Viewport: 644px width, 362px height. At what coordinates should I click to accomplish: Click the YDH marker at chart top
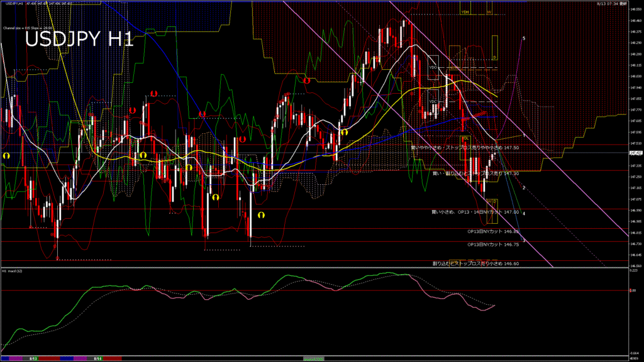465,12
